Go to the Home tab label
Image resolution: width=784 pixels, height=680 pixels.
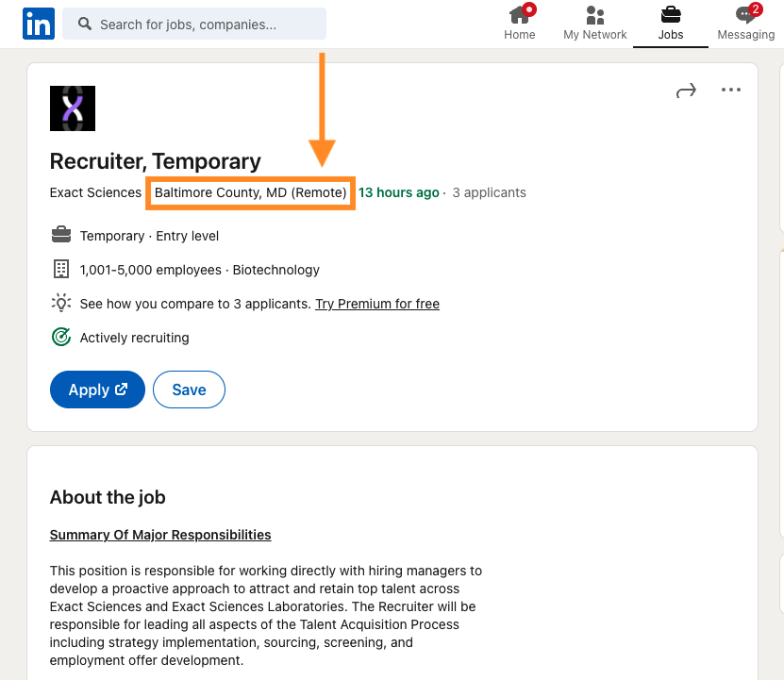click(519, 35)
